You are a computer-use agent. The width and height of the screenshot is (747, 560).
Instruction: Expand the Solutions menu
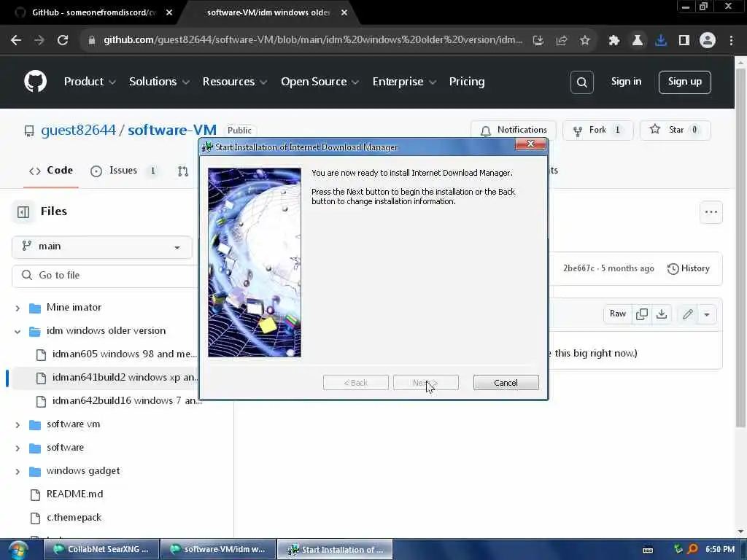[159, 82]
